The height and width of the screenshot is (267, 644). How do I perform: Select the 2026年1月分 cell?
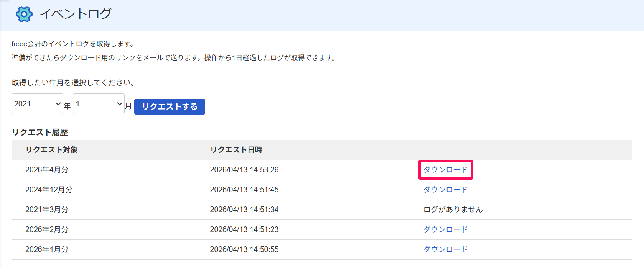(x=47, y=249)
